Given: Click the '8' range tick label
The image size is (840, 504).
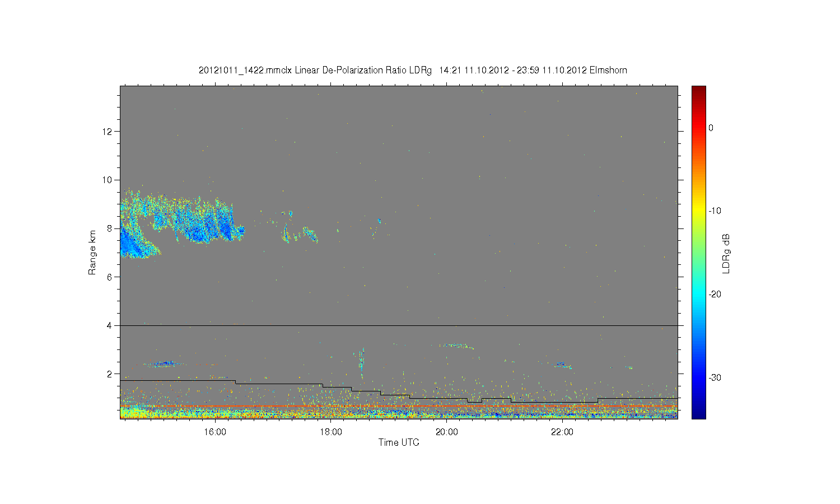Looking at the screenshot, I should tap(110, 228).
